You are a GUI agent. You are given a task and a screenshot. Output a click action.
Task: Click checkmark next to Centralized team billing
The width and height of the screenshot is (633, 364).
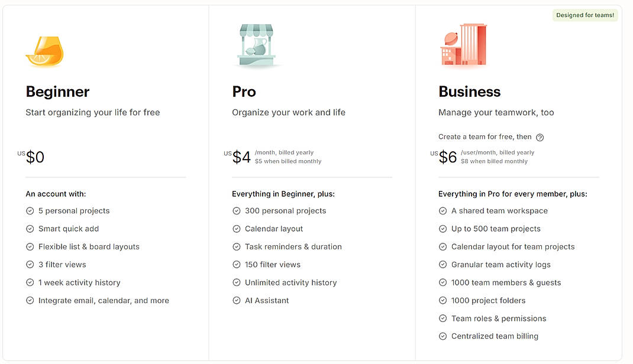tap(443, 336)
